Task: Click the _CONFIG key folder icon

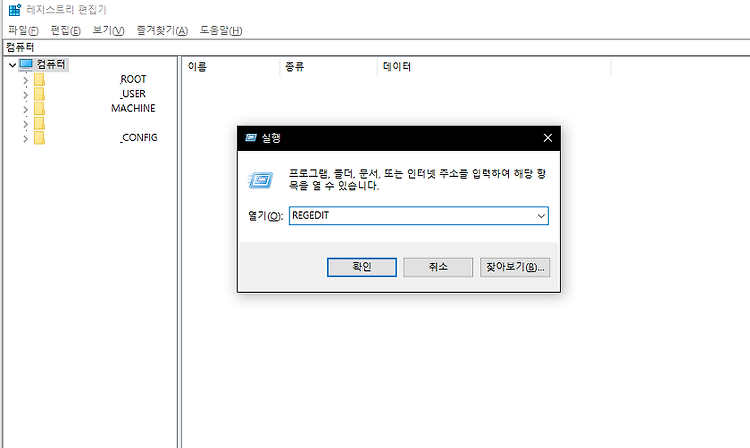Action: [39, 138]
